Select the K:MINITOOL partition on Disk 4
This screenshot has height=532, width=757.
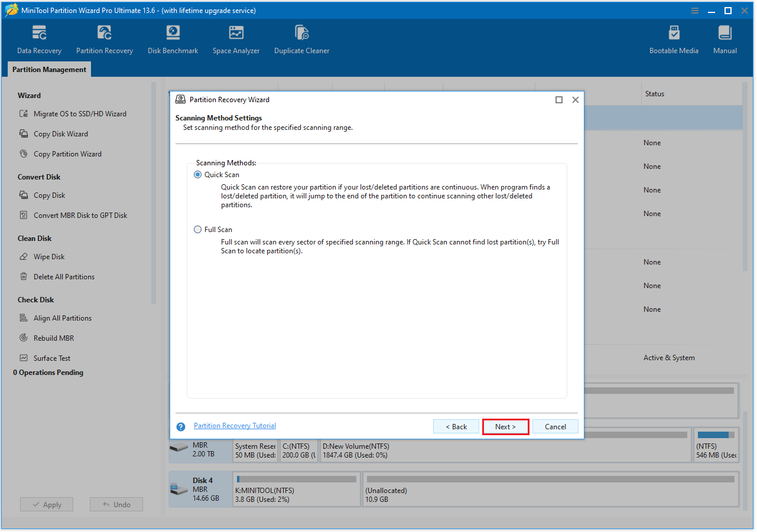(295, 489)
